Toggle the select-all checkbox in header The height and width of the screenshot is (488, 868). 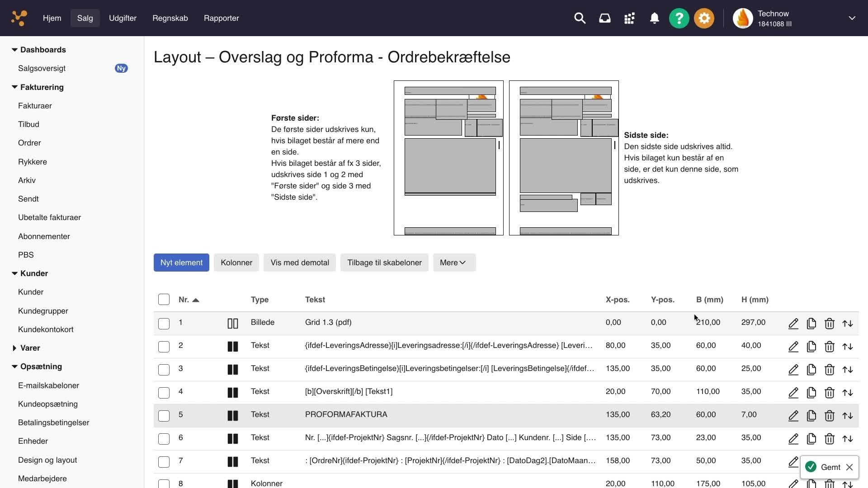tap(164, 300)
